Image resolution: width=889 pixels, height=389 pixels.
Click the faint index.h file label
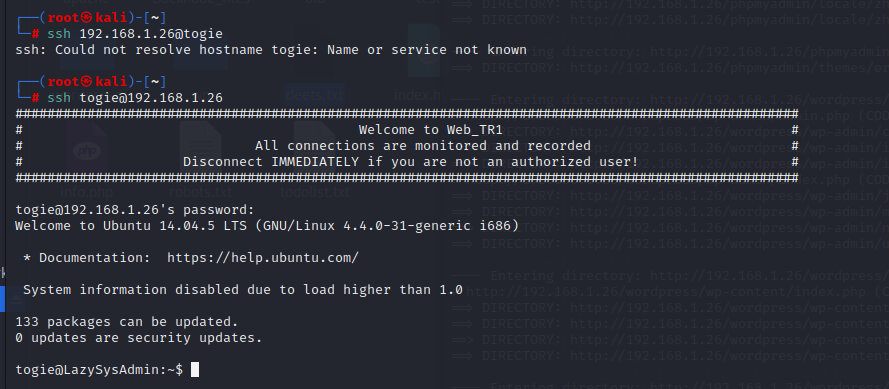418,95
